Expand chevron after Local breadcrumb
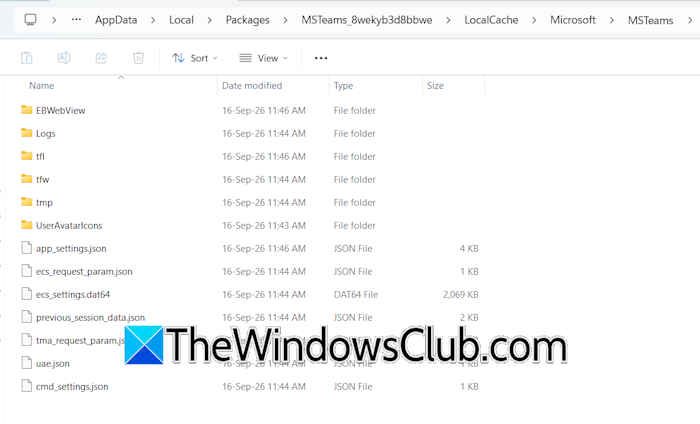The height and width of the screenshot is (424, 700). tap(209, 20)
